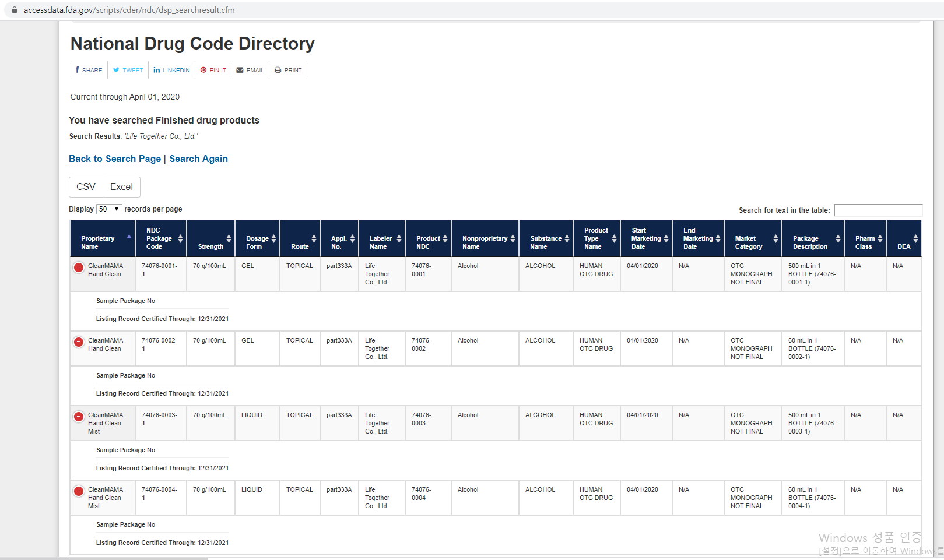Collapse the 74076-0002-1 row details

(79, 342)
